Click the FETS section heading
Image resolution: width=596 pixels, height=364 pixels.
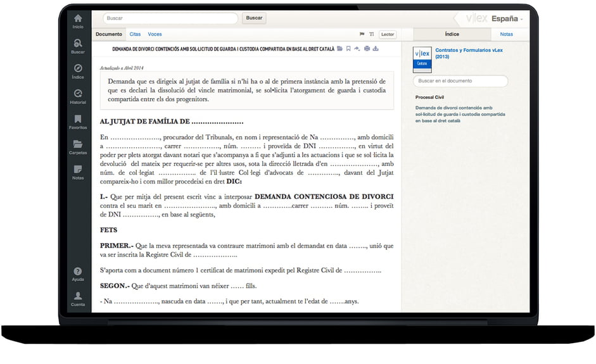[x=109, y=230]
